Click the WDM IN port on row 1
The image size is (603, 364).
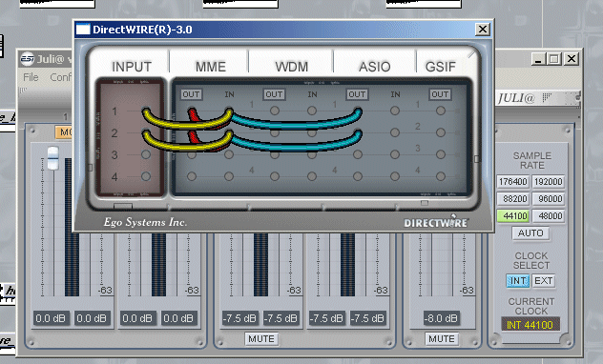[x=312, y=111]
